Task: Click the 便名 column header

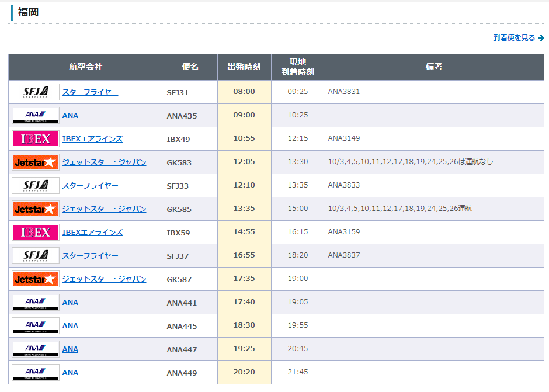Action: click(x=190, y=67)
